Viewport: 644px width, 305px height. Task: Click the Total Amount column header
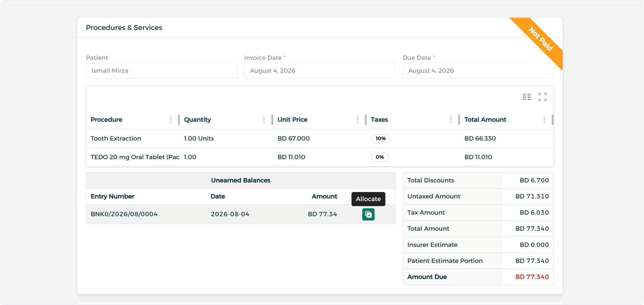click(485, 120)
